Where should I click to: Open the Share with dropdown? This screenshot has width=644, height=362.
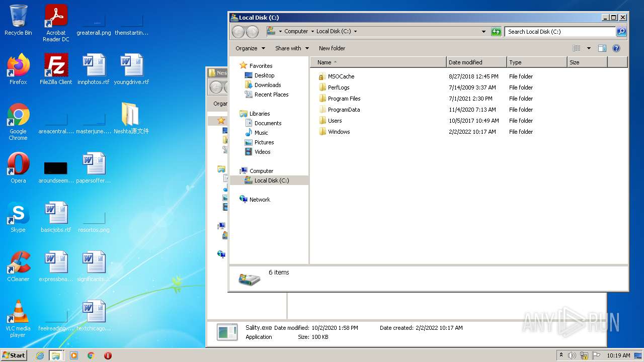click(x=292, y=48)
